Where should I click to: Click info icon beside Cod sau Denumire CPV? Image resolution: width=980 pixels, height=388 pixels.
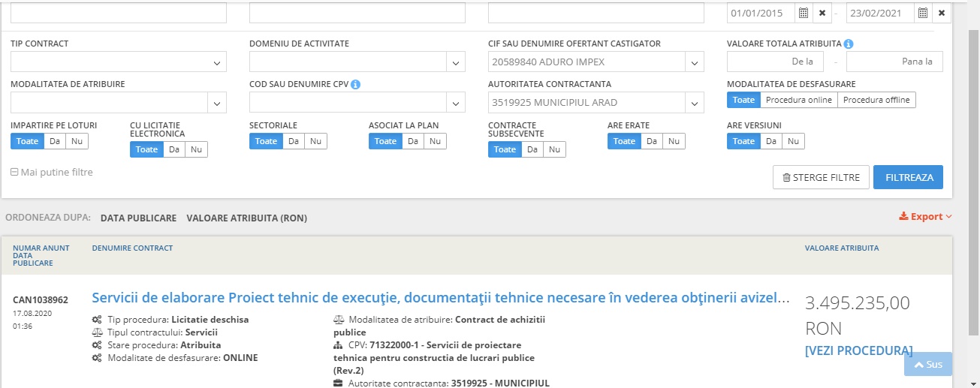[x=356, y=84]
